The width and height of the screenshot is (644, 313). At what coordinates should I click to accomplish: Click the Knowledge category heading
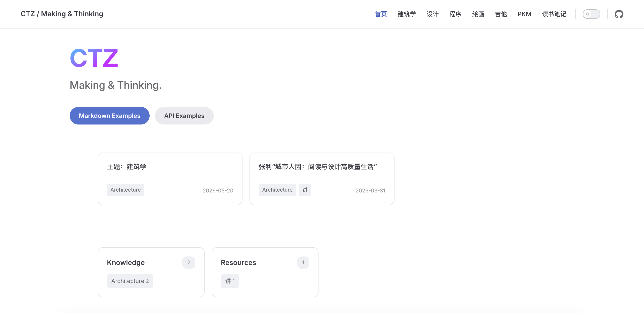[x=126, y=262]
